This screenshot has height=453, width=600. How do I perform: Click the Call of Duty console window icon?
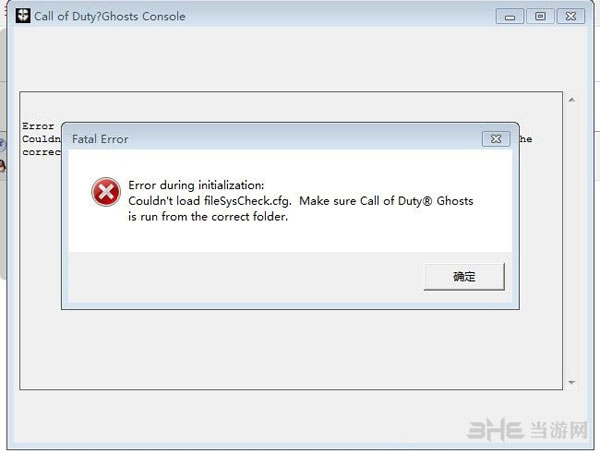tap(17, 16)
